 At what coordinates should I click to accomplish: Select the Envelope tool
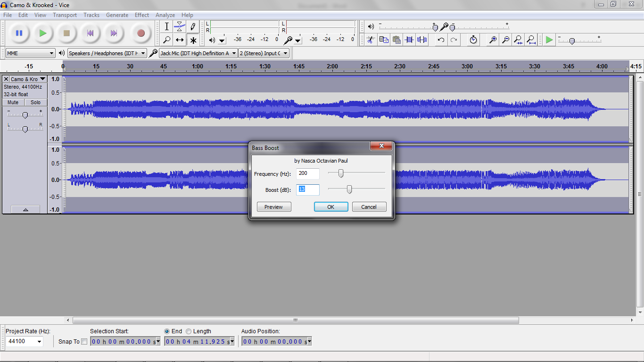click(180, 26)
